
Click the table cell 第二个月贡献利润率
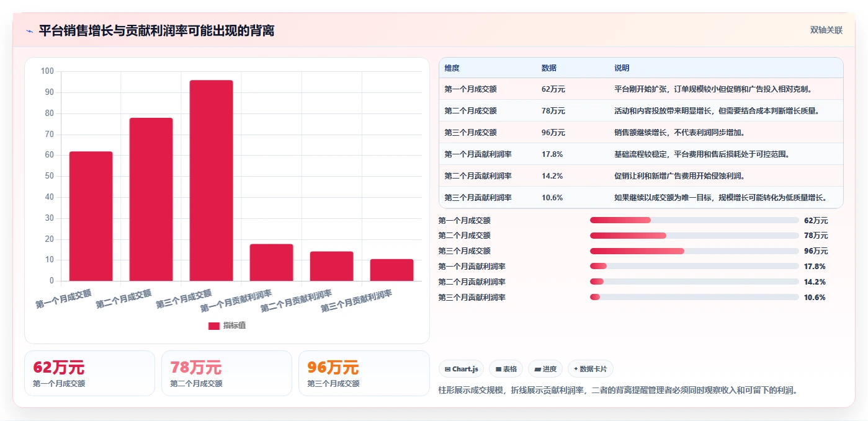(478, 176)
